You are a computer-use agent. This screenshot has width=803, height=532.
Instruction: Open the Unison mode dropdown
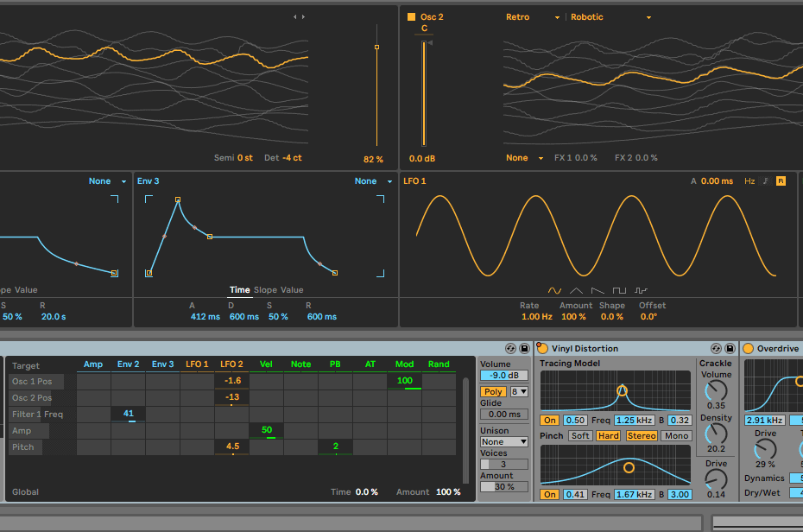coord(503,441)
